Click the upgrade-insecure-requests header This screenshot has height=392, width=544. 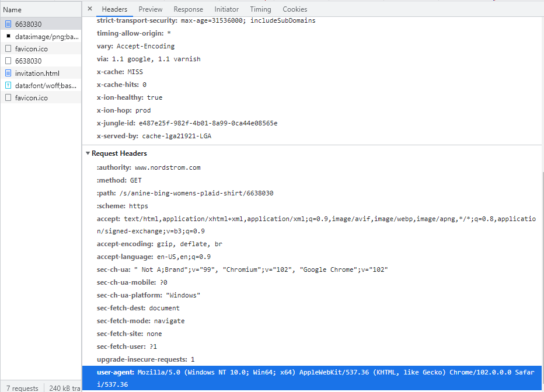(146, 359)
